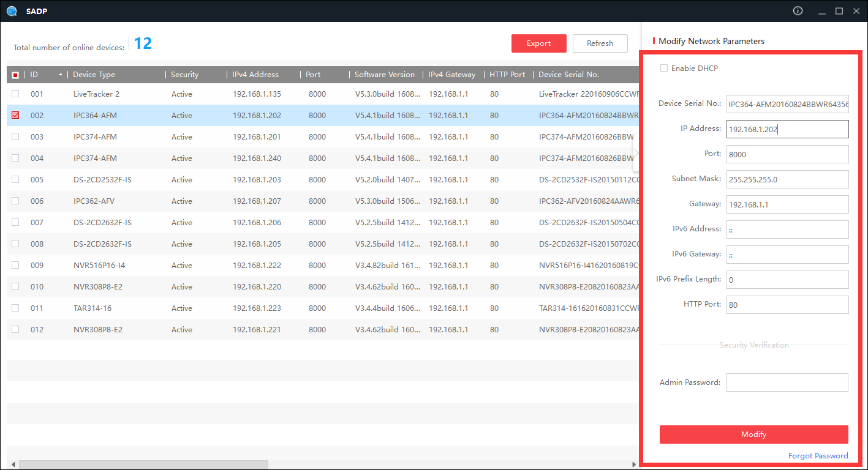
Task: Select the TAR314-16 device type cell
Action: pos(92,308)
